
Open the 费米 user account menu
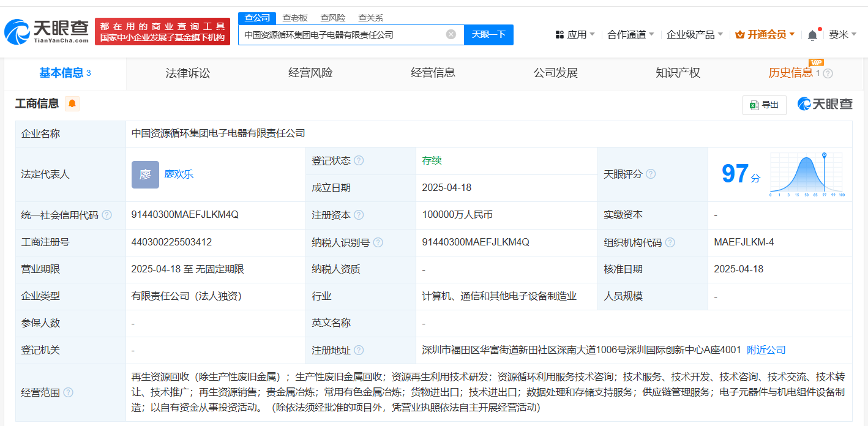tap(842, 35)
